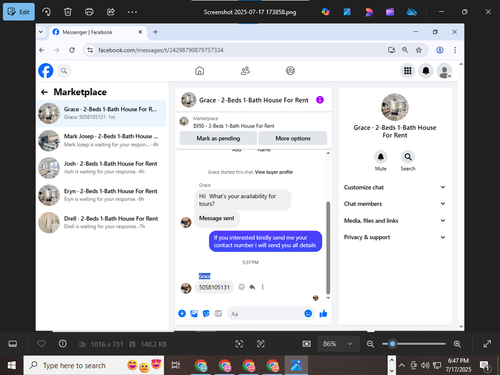Open Facebook notifications bell

(426, 71)
